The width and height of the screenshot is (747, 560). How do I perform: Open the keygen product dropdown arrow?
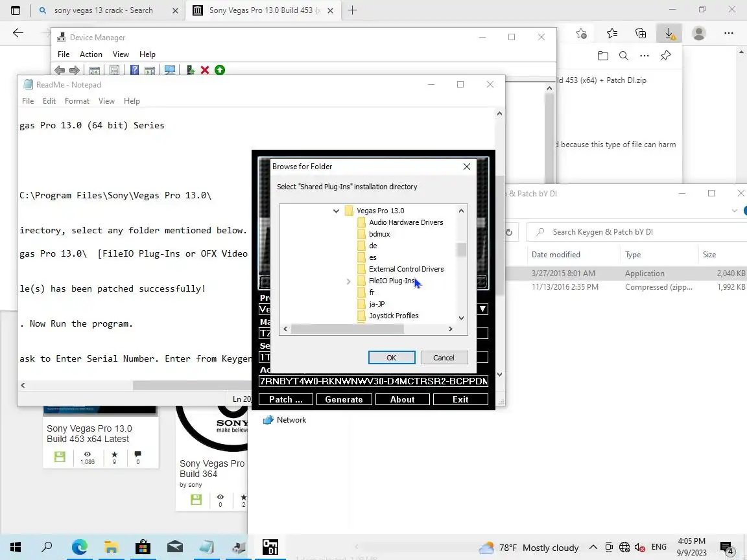[x=482, y=309]
